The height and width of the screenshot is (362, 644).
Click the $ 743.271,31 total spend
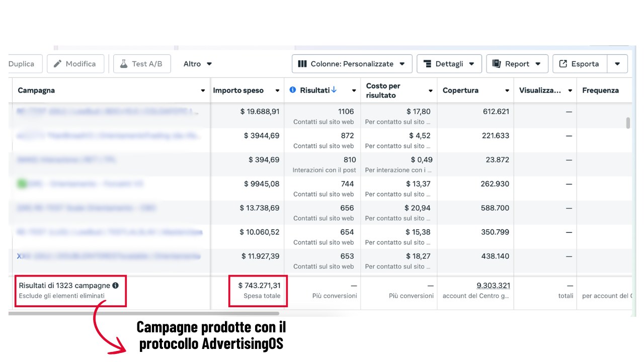coord(260,285)
